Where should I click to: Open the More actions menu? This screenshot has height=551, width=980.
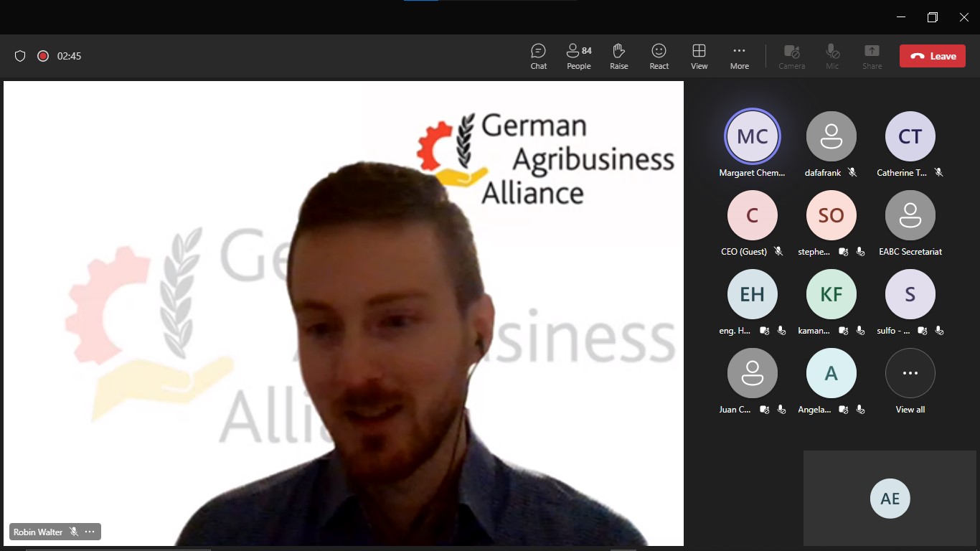[x=739, y=56]
